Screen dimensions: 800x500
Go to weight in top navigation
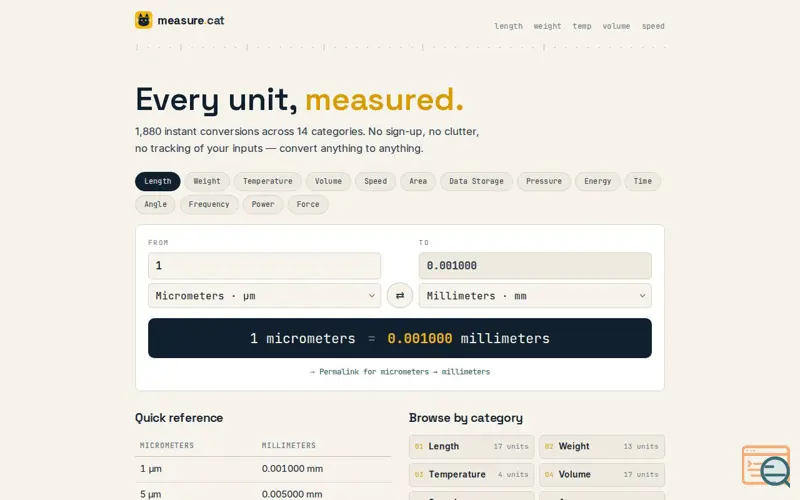pos(547,26)
